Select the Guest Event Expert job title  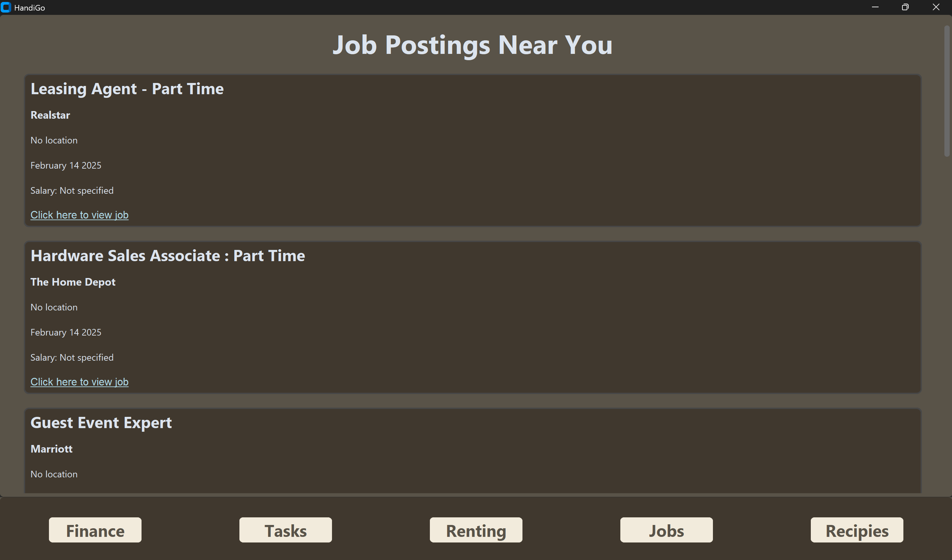tap(101, 423)
